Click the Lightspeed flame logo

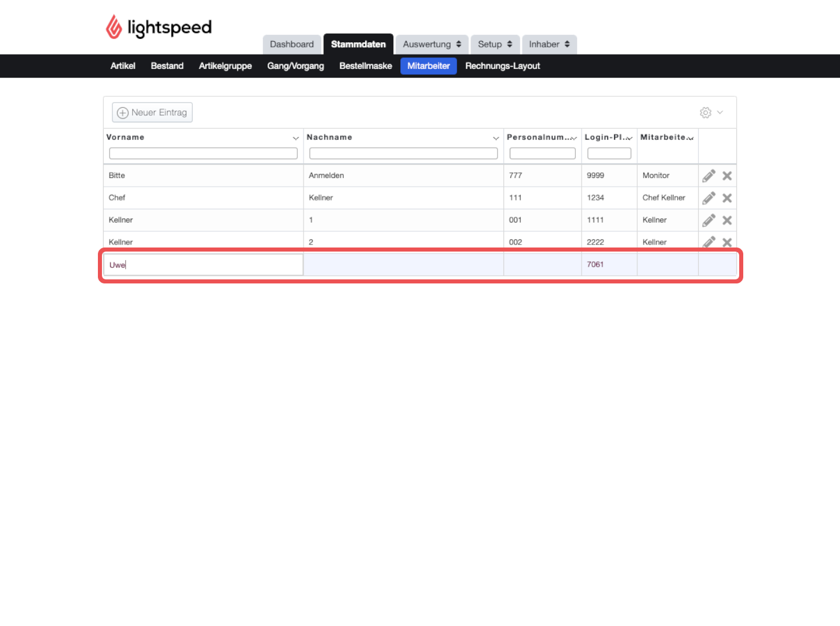click(x=114, y=27)
